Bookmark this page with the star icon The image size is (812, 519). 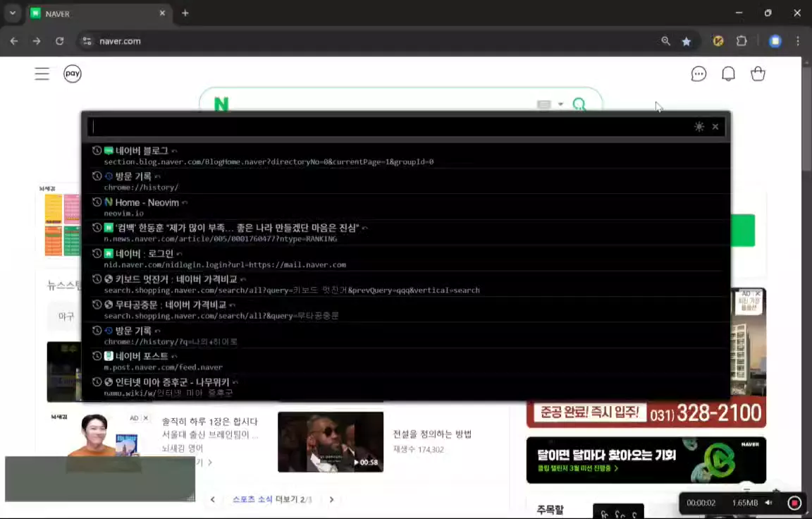click(x=686, y=42)
